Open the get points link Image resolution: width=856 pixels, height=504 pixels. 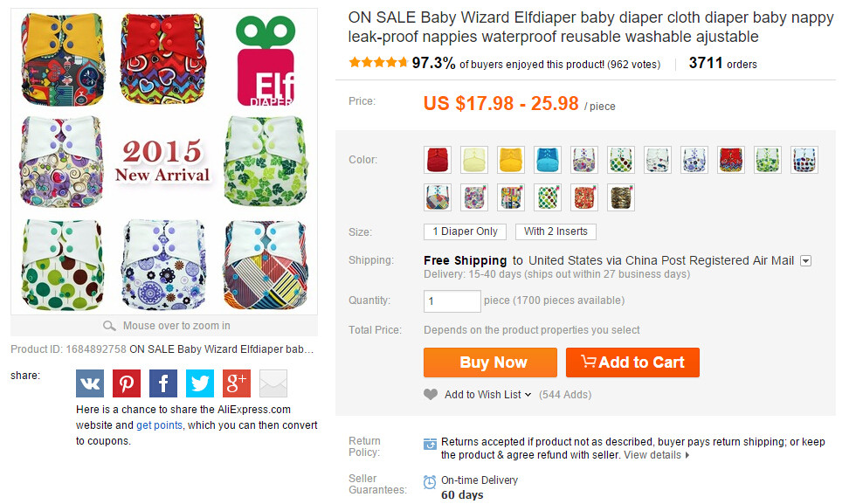159,425
